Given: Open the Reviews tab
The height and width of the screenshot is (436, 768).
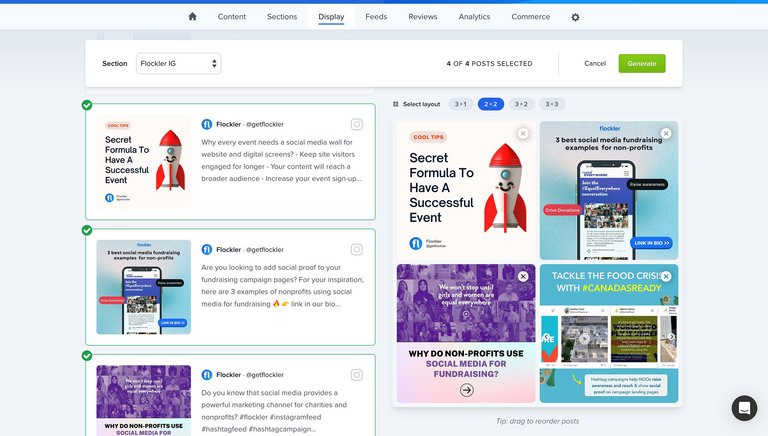Looking at the screenshot, I should [x=423, y=17].
